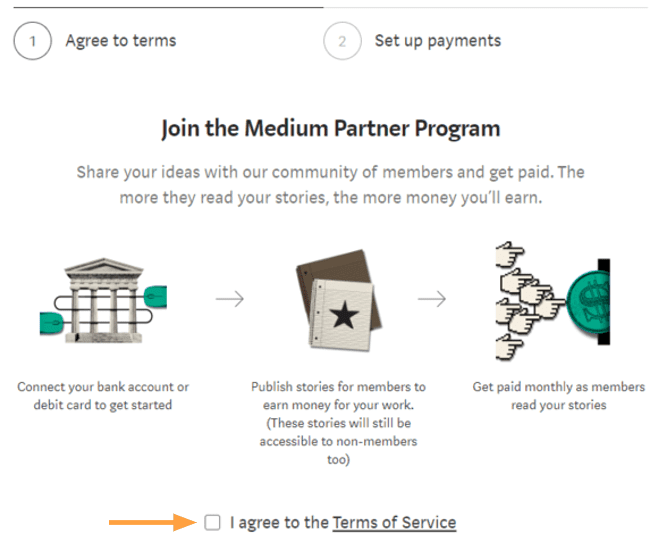This screenshot has height=539, width=656.
Task: Click the bank building illustration
Action: tap(102, 298)
